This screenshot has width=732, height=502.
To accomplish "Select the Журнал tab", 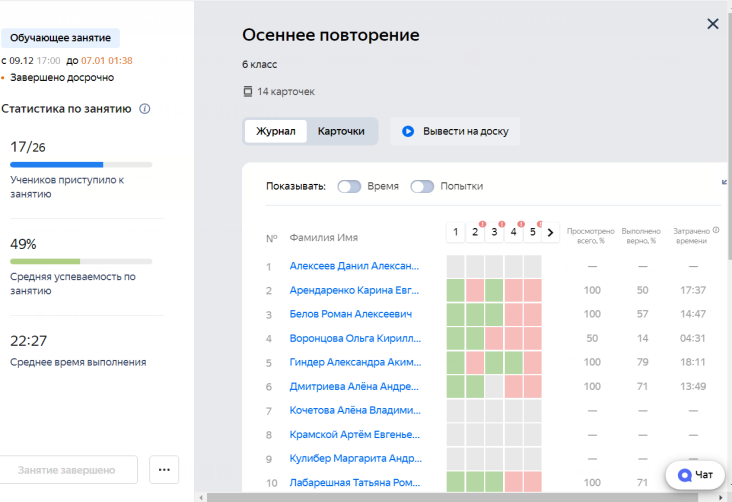I will [275, 131].
